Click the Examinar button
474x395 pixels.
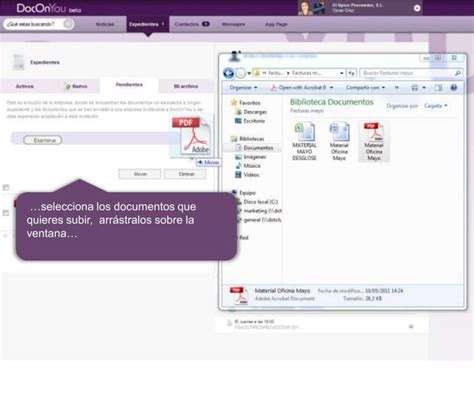[43, 140]
